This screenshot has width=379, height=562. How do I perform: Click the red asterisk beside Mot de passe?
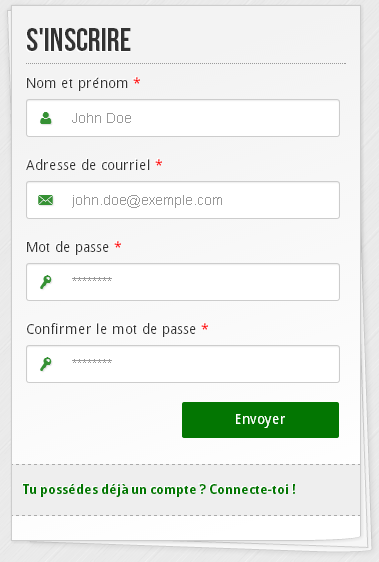point(118,246)
